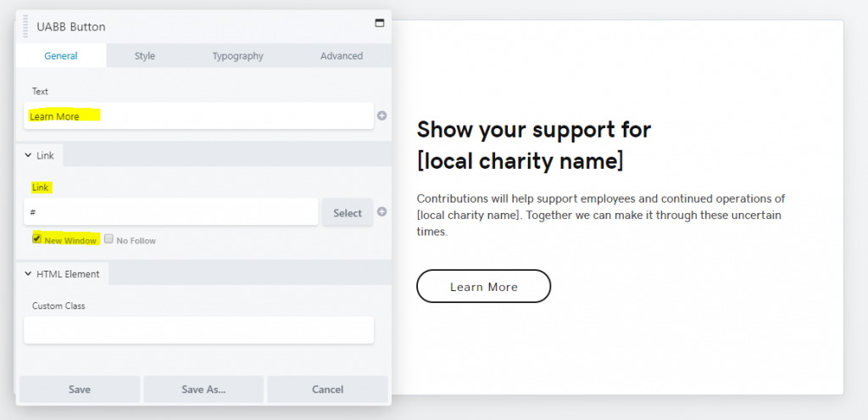Screen dimensions: 868x420
Task: Enable the No Follow checkbox
Action: [109, 238]
